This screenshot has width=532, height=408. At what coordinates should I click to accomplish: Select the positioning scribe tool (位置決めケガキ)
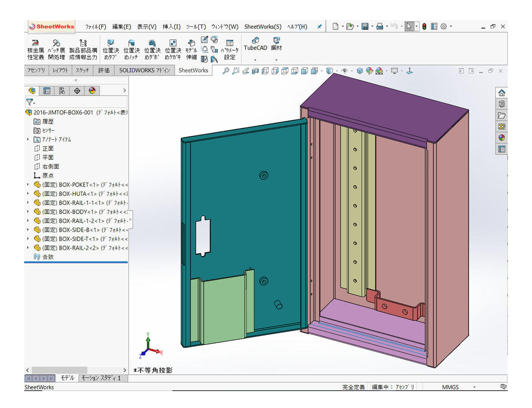(173, 49)
